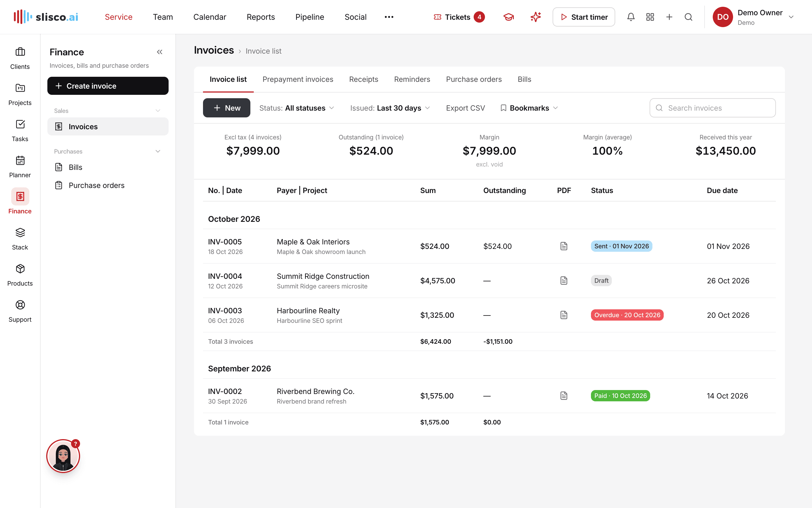Click the Search invoices field

(x=712, y=108)
